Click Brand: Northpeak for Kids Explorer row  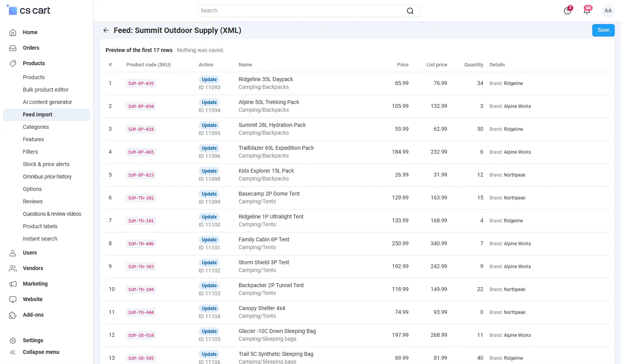point(508,175)
